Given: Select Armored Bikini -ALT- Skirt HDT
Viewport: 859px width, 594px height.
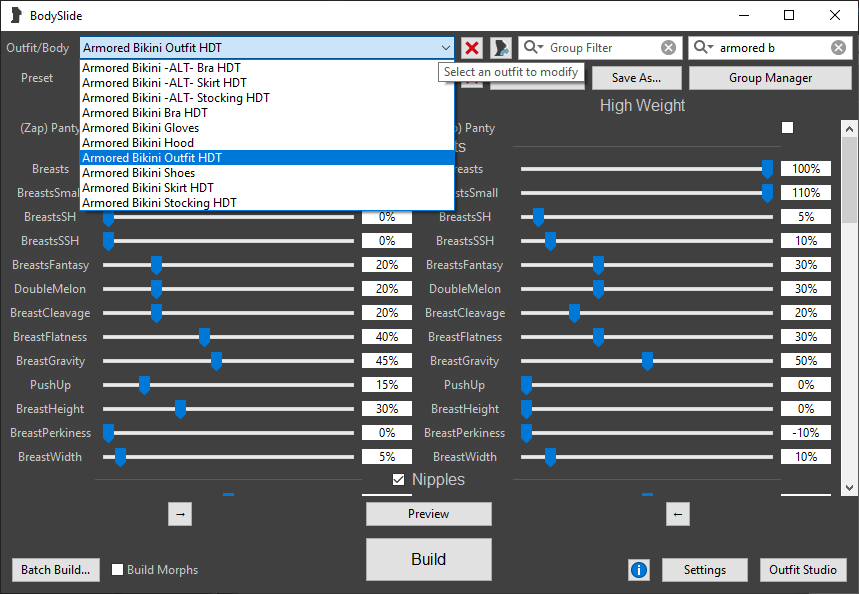Looking at the screenshot, I should (267, 83).
